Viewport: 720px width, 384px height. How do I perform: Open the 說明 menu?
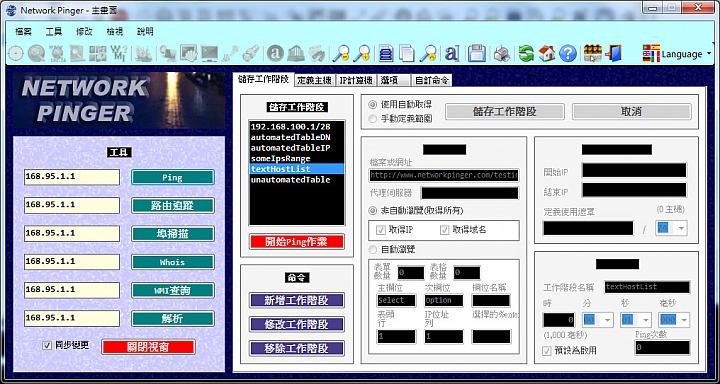145,32
